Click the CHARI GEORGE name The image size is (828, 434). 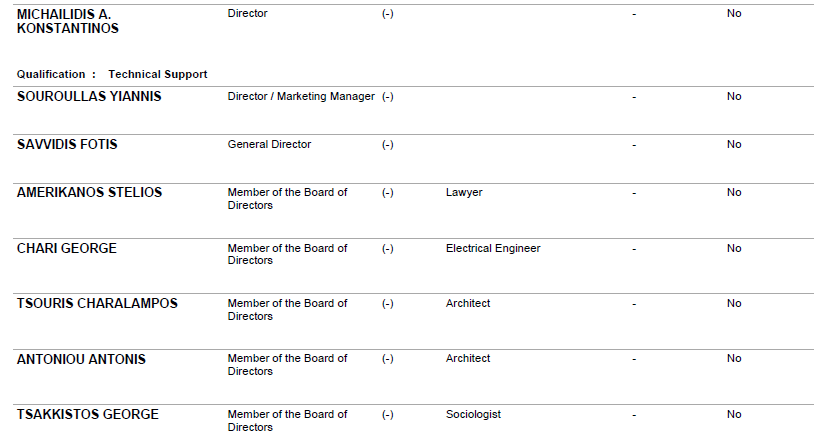pyautogui.click(x=66, y=248)
